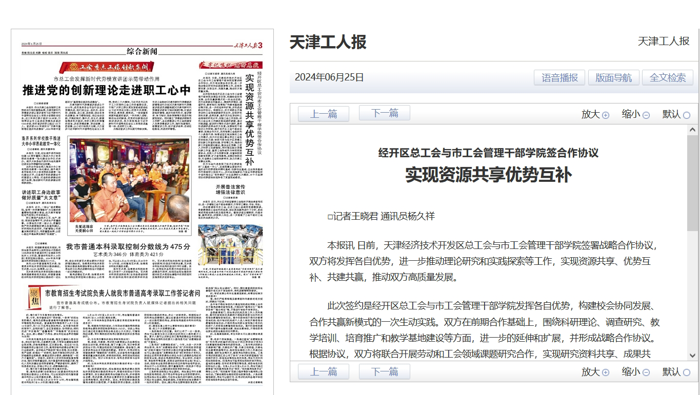The image size is (700, 395).
Task: Click the scrollbar up arrow in article pane
Action: [x=692, y=130]
